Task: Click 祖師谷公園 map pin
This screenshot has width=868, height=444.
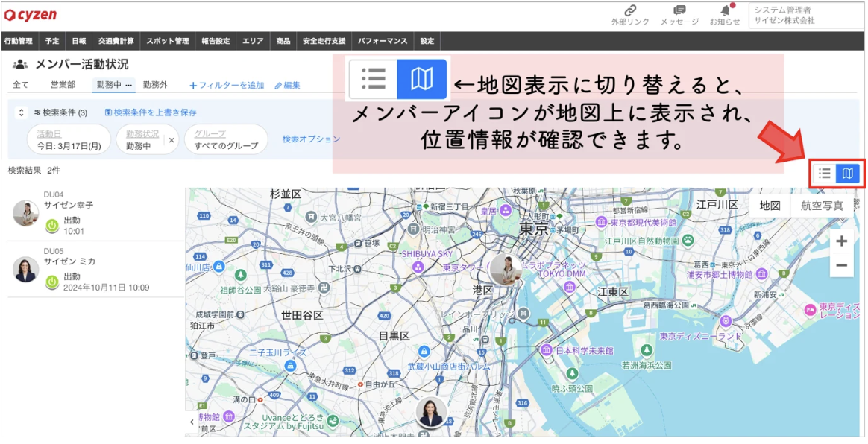Action: (x=241, y=275)
